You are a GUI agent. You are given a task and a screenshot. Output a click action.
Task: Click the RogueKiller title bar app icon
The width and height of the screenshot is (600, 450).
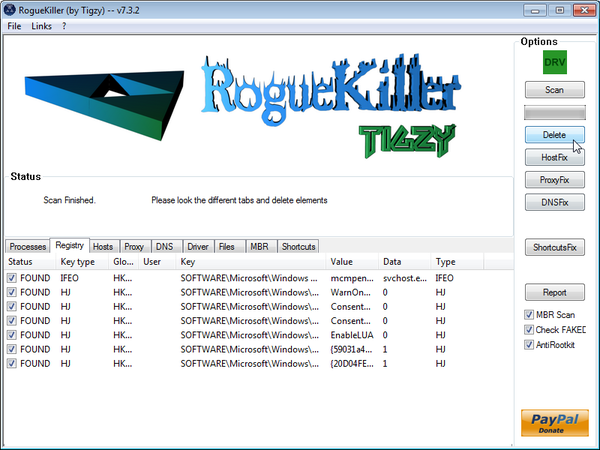pyautogui.click(x=10, y=10)
